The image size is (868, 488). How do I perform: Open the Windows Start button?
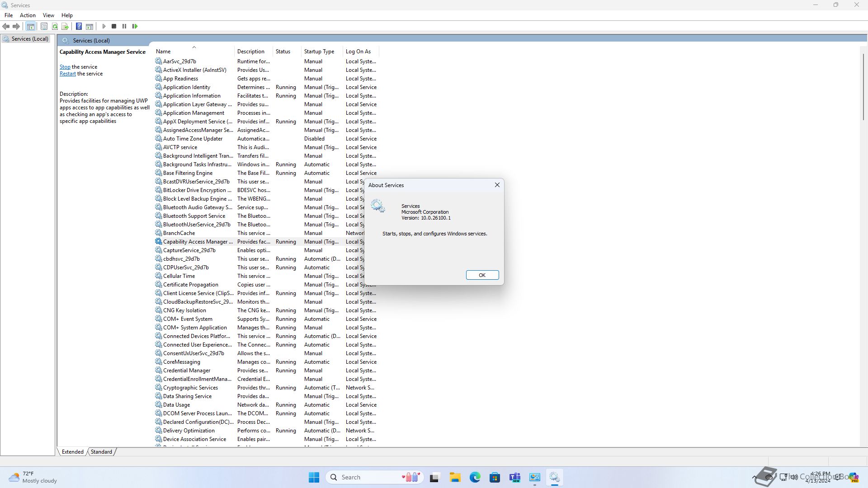(314, 477)
